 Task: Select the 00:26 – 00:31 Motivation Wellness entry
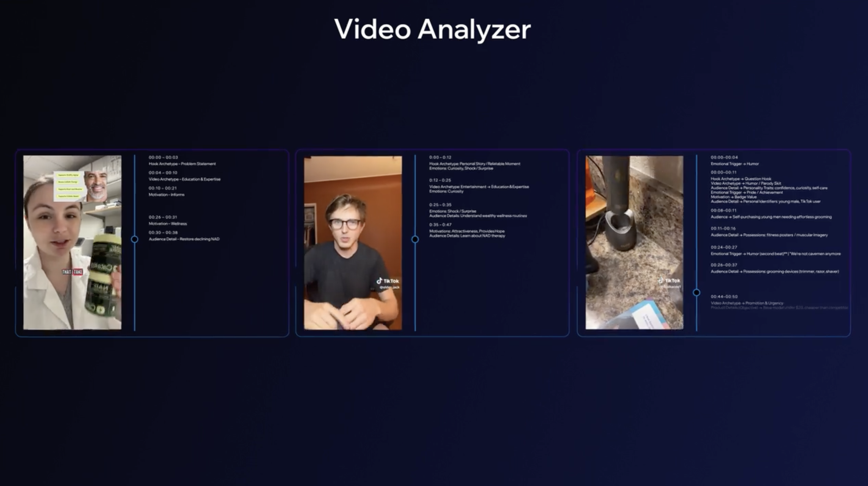pyautogui.click(x=167, y=220)
